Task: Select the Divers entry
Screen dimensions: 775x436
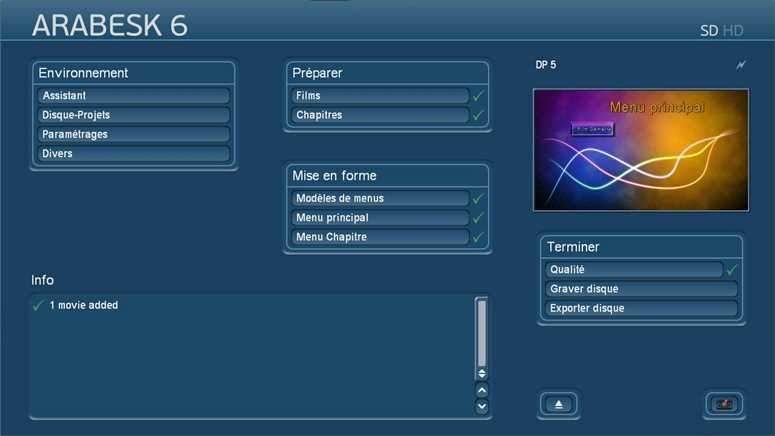Action: [x=133, y=153]
